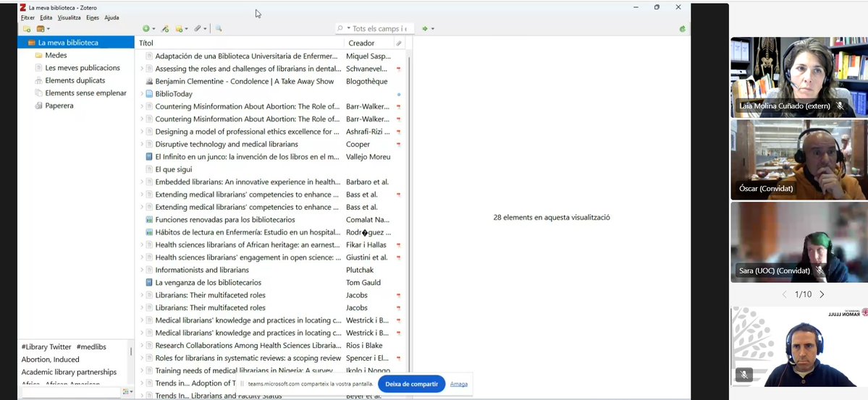Go to next participants page arrow

pyautogui.click(x=822, y=294)
